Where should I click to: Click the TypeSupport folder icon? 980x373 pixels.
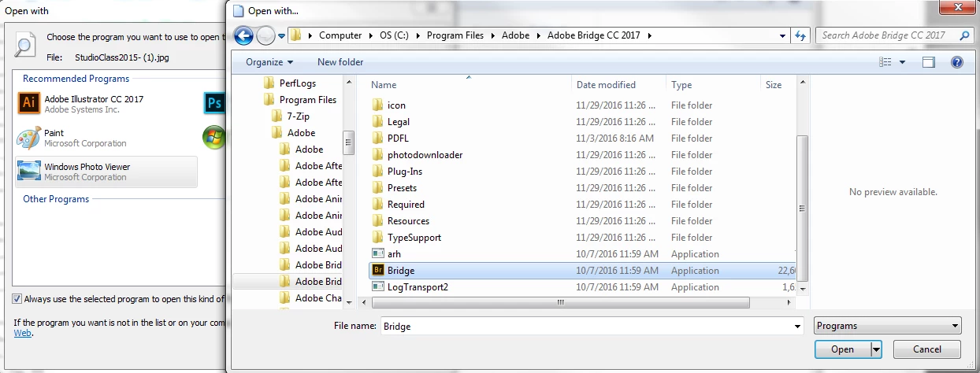(x=377, y=238)
